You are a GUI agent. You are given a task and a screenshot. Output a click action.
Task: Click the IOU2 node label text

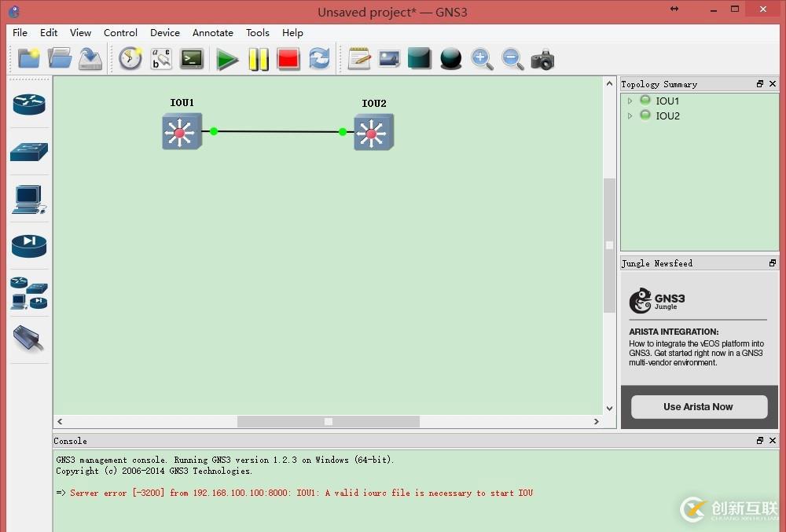click(374, 104)
